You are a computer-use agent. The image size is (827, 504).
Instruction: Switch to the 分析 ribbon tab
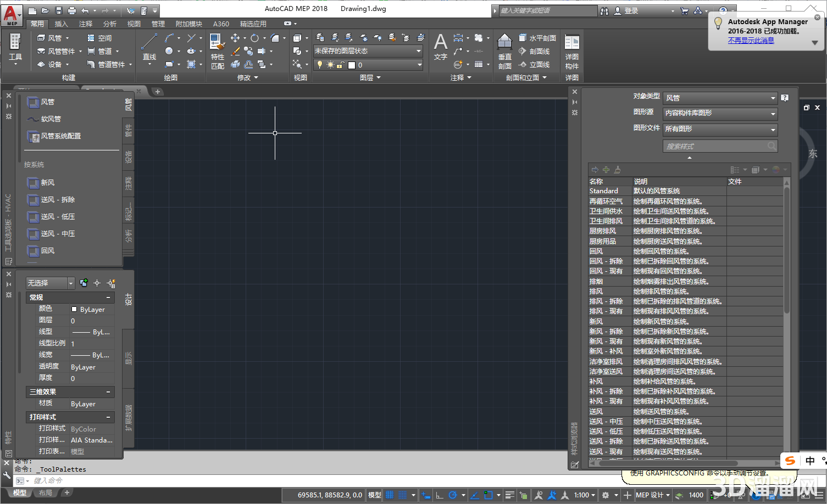tap(110, 24)
